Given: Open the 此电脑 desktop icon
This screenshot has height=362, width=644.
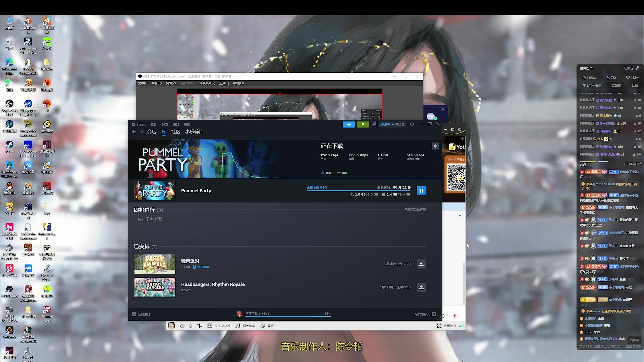Looking at the screenshot, I should (x=9, y=24).
